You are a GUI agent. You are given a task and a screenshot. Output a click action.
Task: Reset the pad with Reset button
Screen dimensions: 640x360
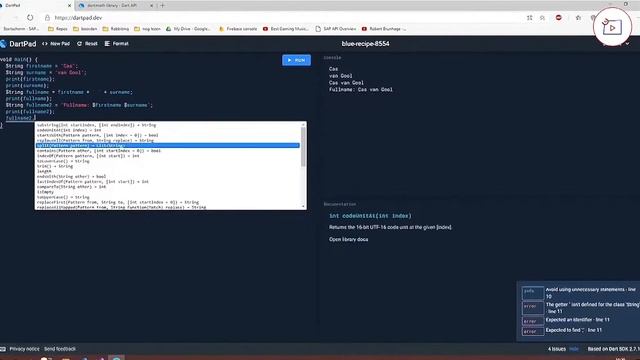pos(87,44)
